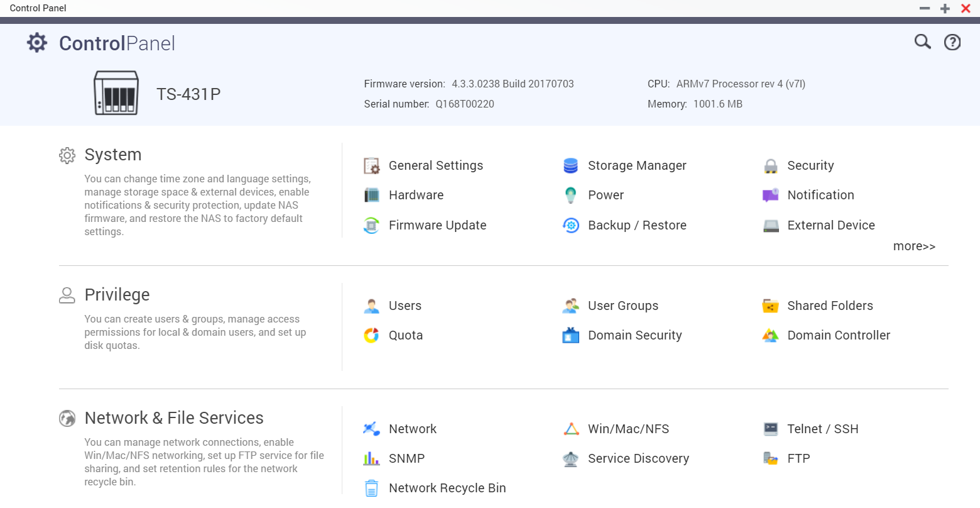Click the Power light bulb icon
The height and width of the screenshot is (508, 980).
570,196
